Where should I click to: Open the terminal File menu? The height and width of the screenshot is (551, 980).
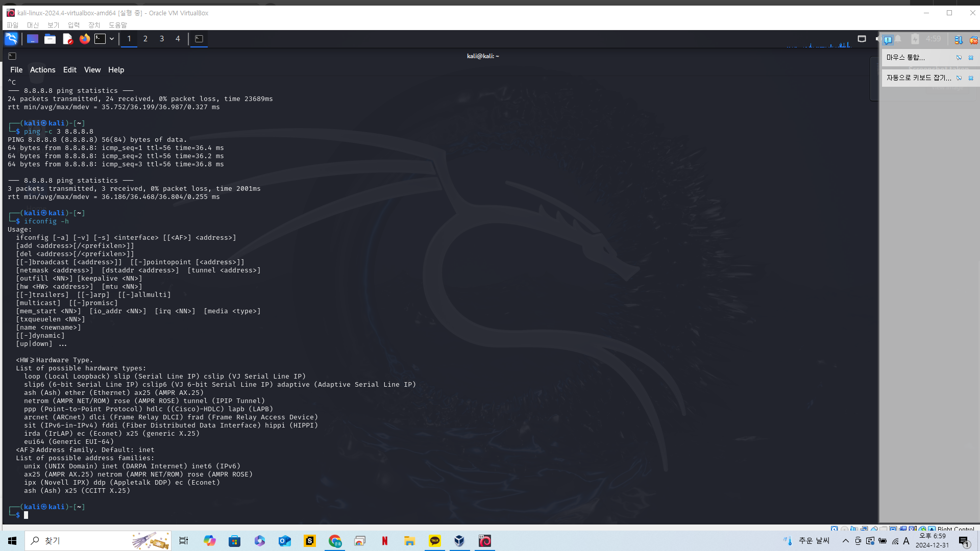point(16,70)
